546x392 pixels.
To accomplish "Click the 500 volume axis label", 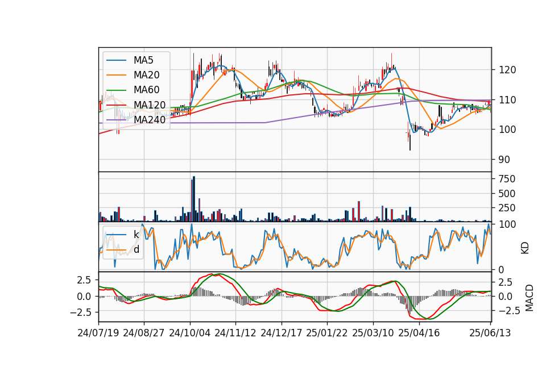I will pos(507,193).
